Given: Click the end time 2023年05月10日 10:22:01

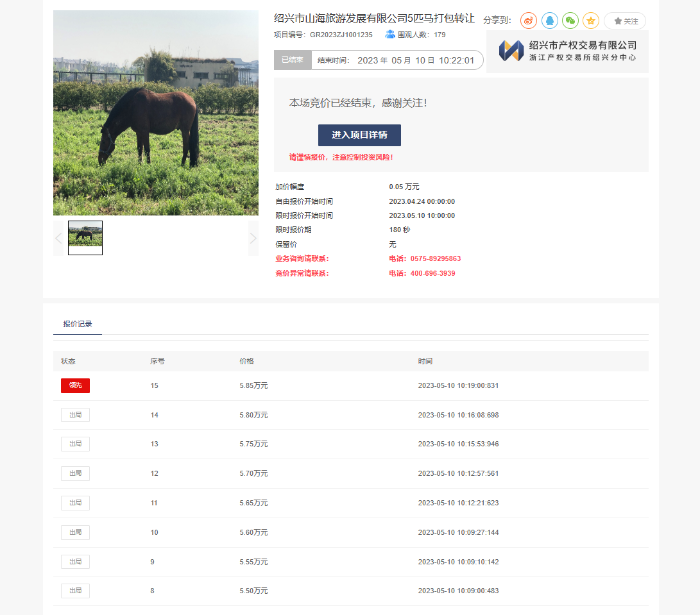Looking at the screenshot, I should [x=416, y=60].
